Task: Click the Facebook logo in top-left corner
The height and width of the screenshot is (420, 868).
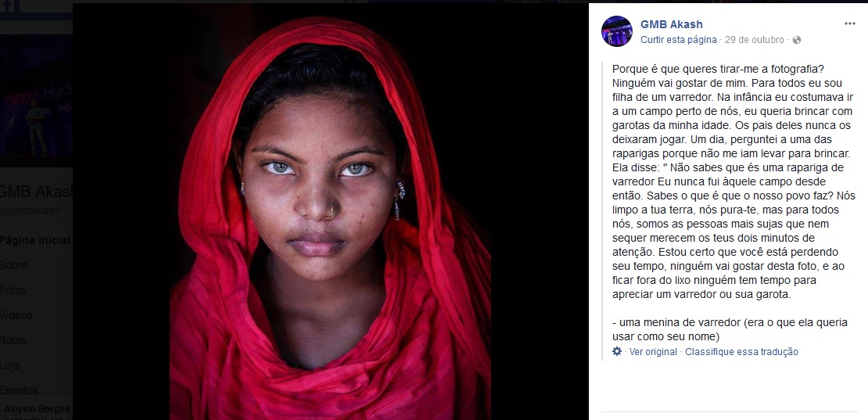Action: pos(9,5)
